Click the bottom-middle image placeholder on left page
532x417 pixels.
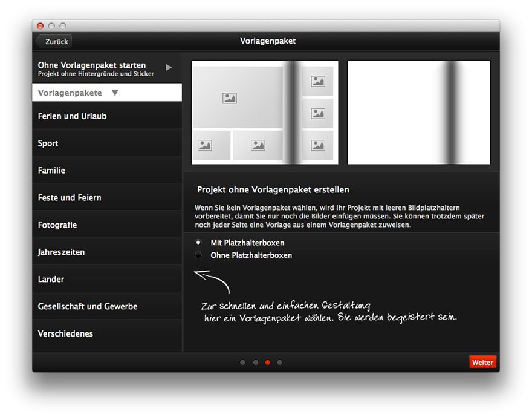click(258, 145)
